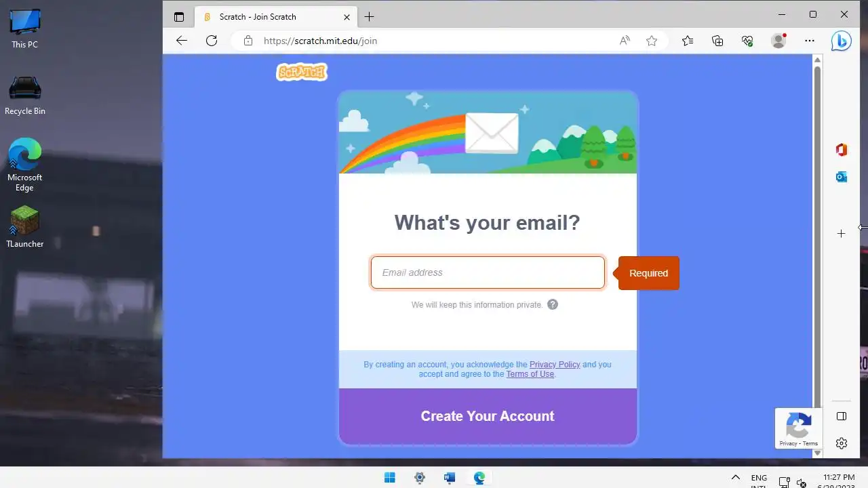This screenshot has width=868, height=488.
Task: Click the reCAPTCHA badge
Action: click(x=799, y=428)
